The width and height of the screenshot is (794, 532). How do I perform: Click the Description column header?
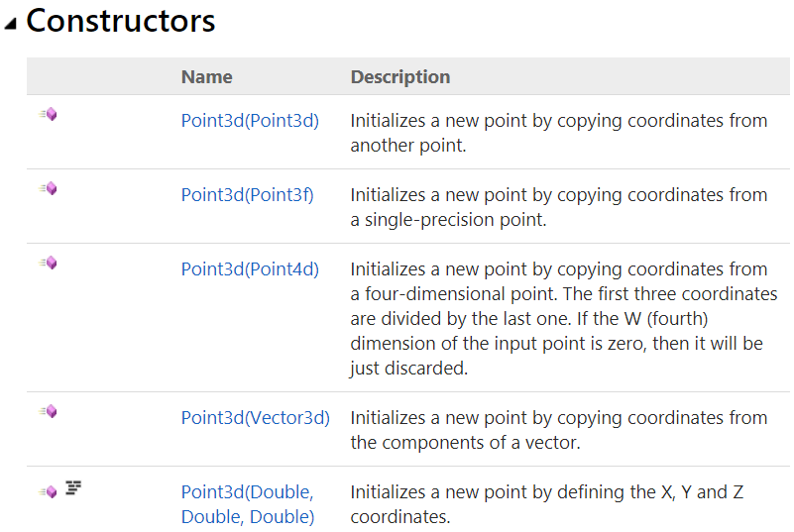399,76
